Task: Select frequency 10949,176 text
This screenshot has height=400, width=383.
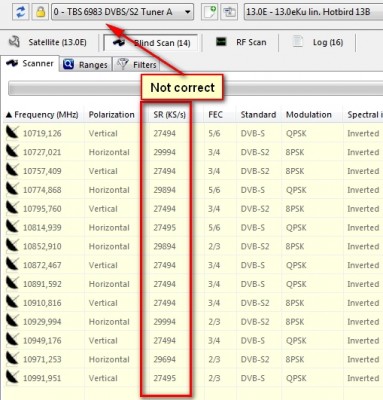Action: [42, 341]
